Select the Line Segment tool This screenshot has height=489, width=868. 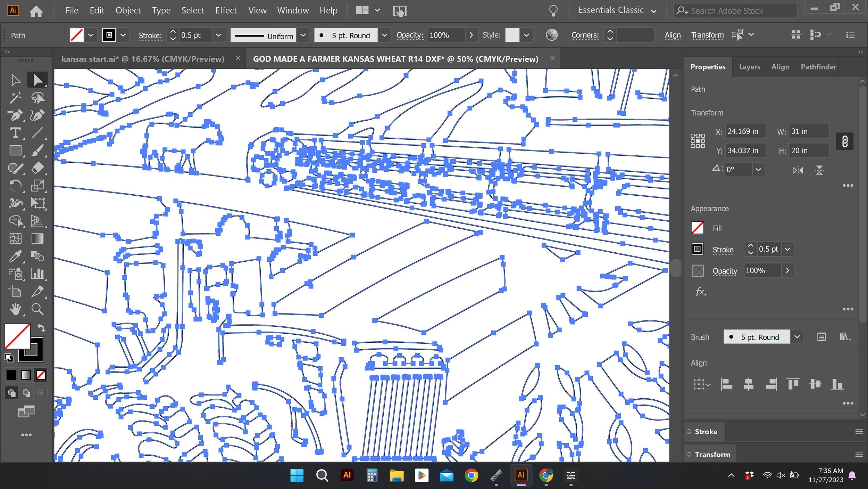pos(37,133)
